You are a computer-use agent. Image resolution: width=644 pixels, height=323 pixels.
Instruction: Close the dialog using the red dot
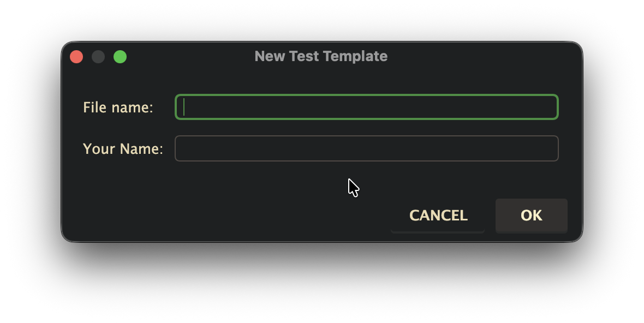(x=76, y=57)
